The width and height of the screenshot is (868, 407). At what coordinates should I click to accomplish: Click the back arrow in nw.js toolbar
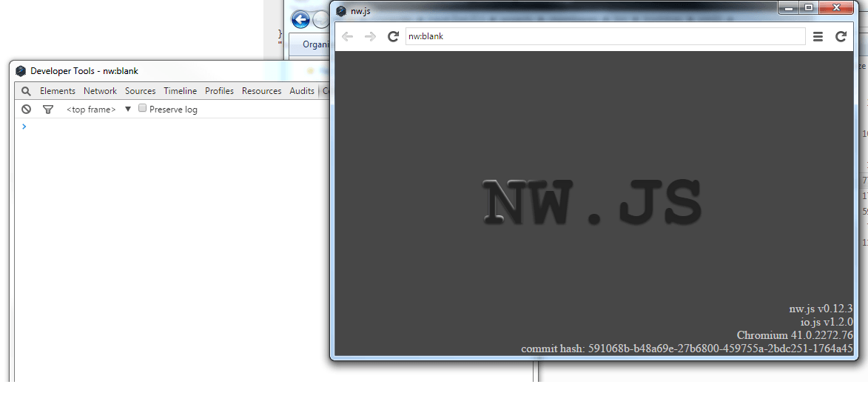[x=347, y=36]
